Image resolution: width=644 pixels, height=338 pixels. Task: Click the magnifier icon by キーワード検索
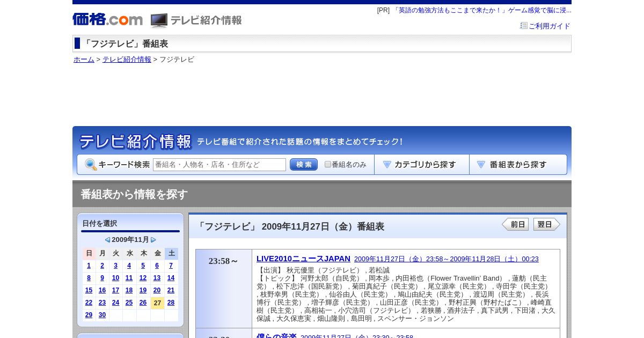(91, 165)
